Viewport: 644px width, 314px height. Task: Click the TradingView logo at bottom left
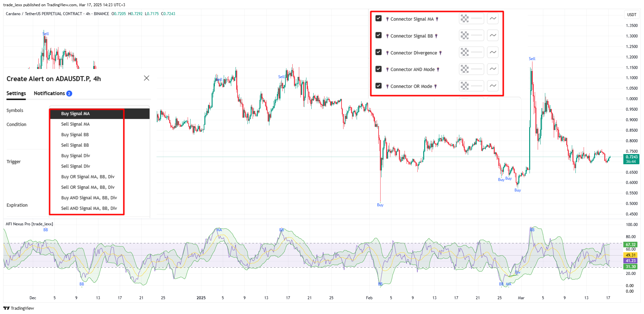coord(19,308)
